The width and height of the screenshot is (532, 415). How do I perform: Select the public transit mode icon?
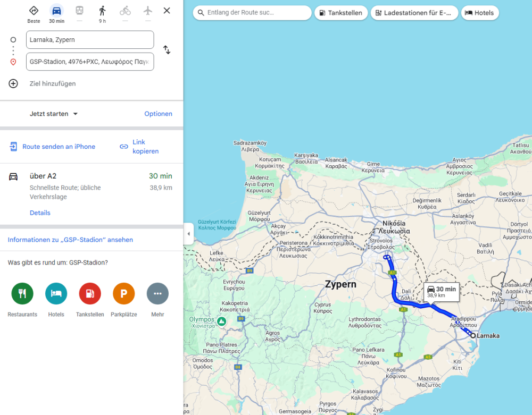[x=79, y=11]
